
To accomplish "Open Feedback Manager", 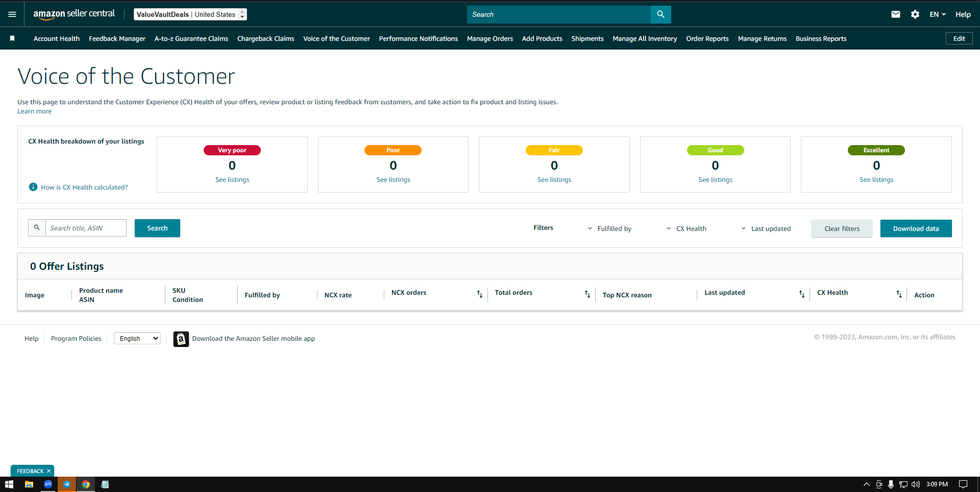I will (117, 38).
